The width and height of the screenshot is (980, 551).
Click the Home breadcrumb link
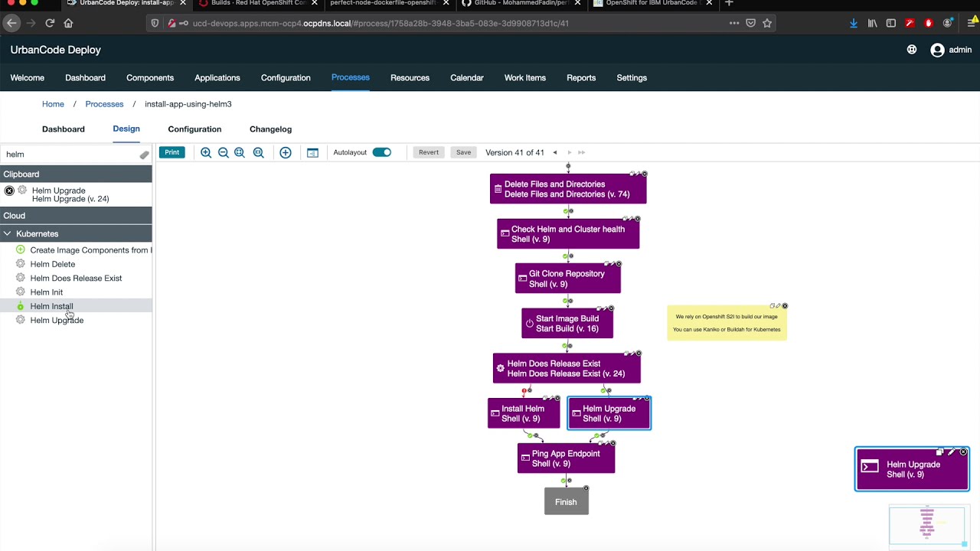coord(53,104)
